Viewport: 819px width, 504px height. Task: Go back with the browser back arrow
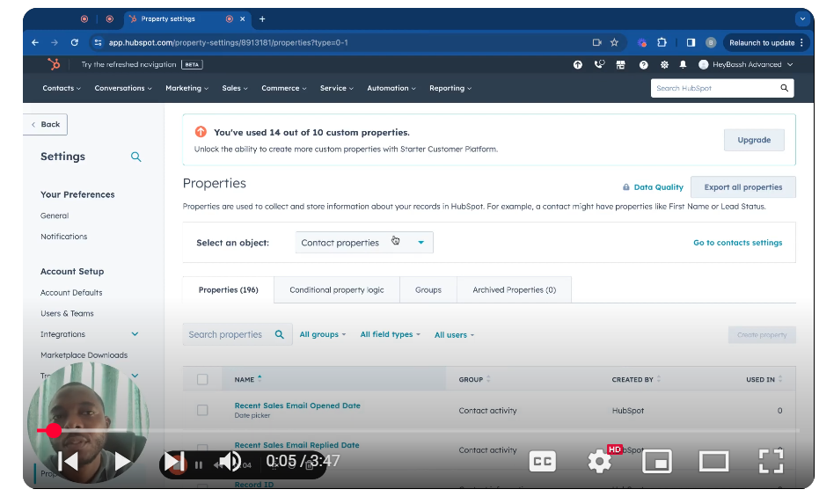point(35,43)
